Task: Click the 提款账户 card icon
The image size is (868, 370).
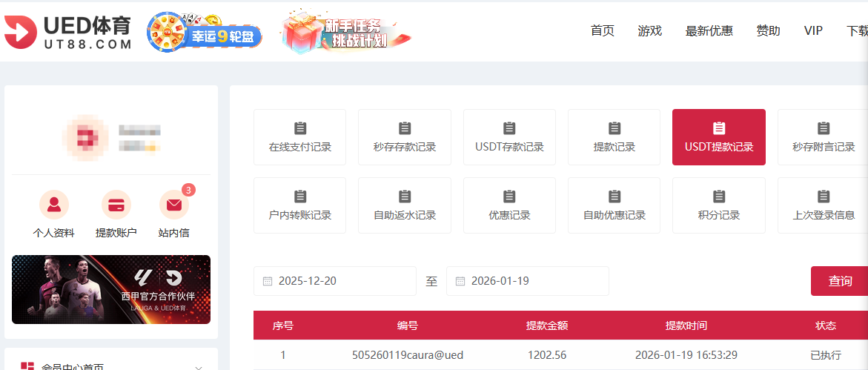Action: point(116,205)
